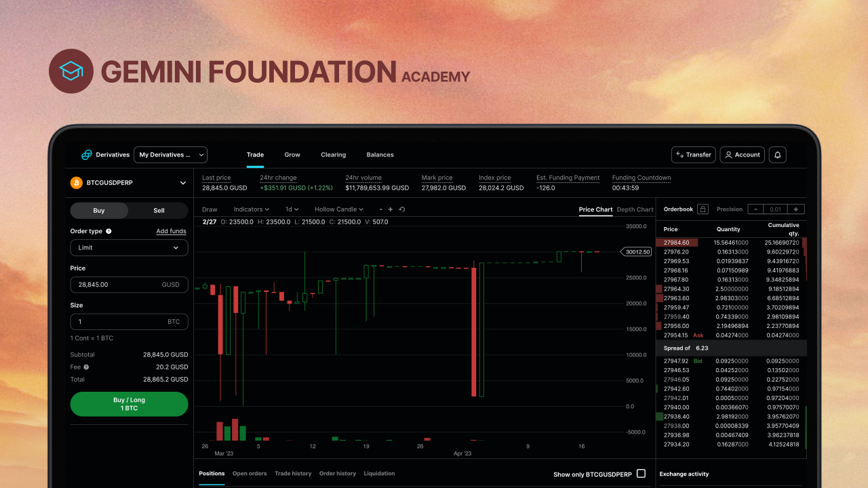Click the Est. Funding Payment label

pos(568,178)
